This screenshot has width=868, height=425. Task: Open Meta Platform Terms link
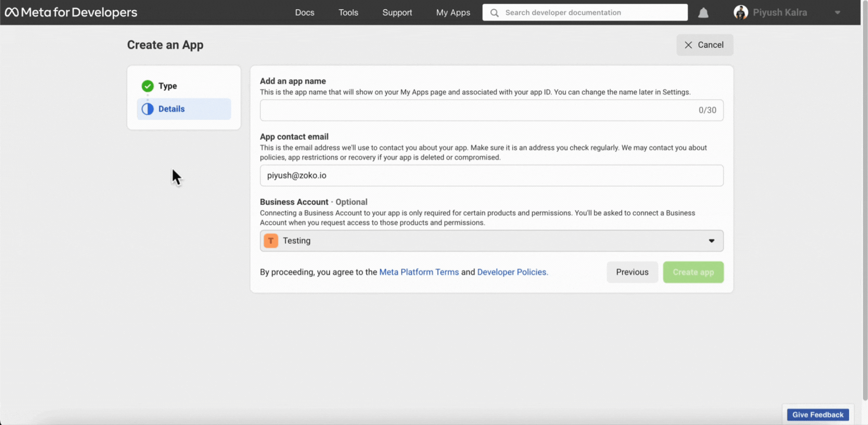[419, 272]
